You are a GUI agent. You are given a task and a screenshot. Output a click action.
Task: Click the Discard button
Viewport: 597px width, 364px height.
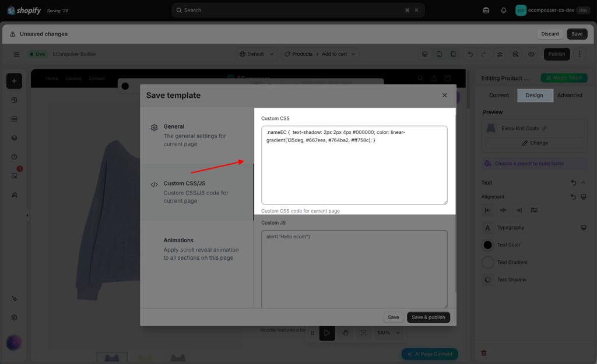(550, 34)
